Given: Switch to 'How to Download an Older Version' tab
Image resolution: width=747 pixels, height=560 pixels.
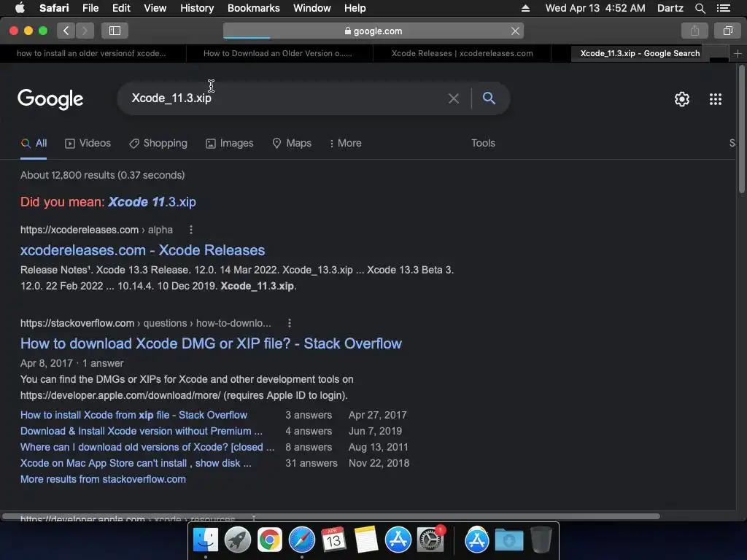Looking at the screenshot, I should 278,53.
